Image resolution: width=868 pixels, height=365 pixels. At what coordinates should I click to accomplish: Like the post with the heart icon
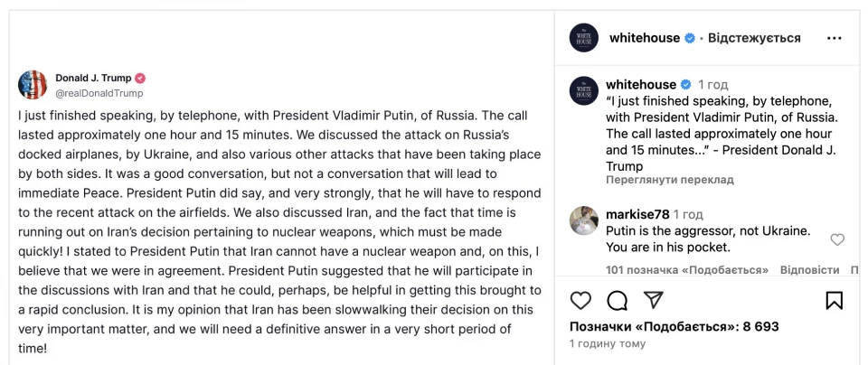tap(580, 300)
